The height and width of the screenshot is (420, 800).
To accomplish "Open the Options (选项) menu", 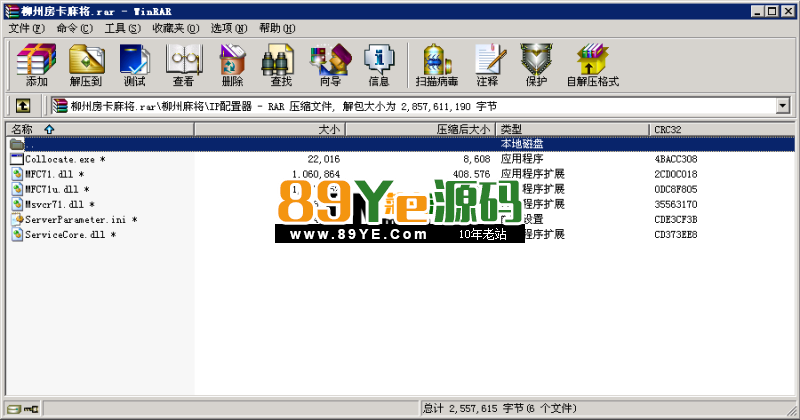I will [x=229, y=28].
